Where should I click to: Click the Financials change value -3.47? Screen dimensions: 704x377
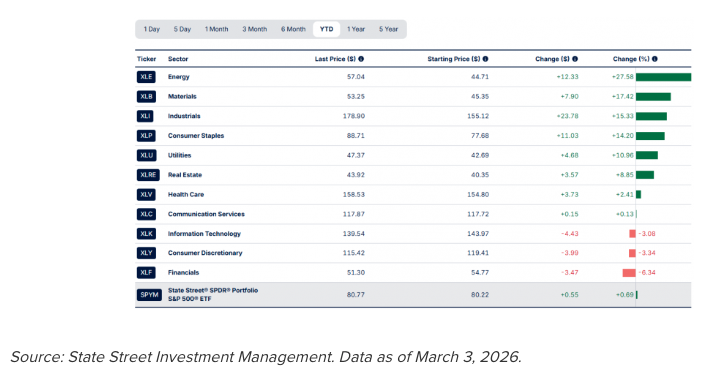(x=570, y=272)
